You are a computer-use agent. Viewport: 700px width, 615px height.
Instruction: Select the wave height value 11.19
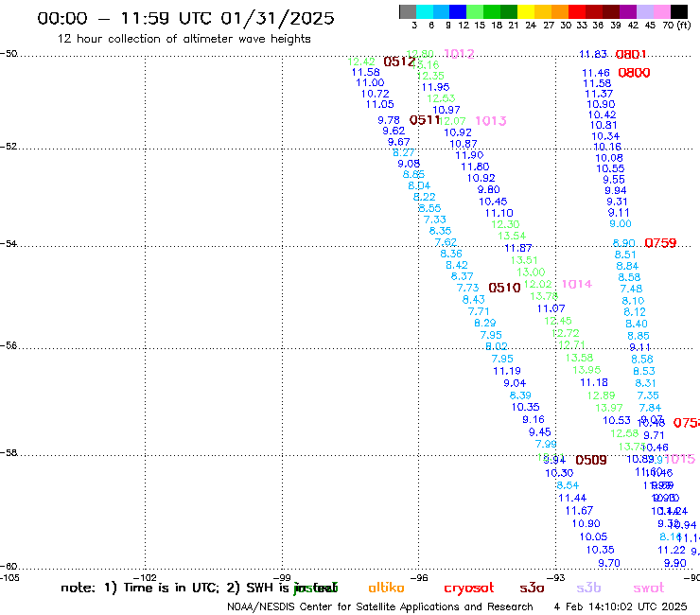tap(507, 371)
